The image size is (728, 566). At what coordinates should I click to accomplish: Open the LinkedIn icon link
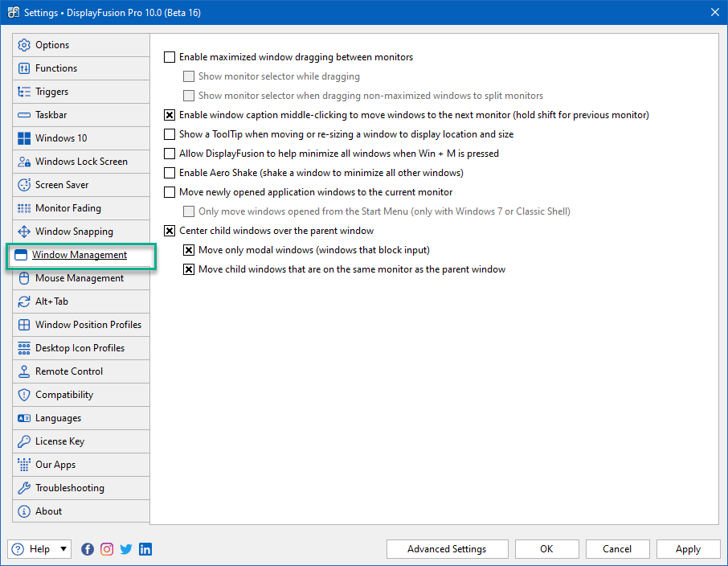[x=145, y=549]
